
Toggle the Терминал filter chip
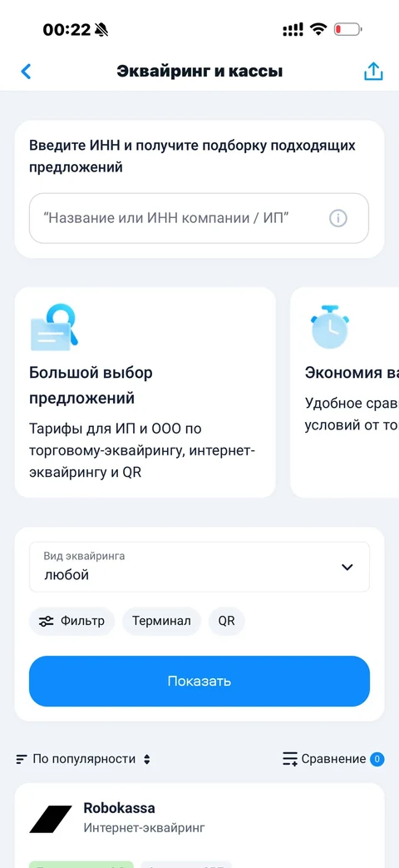(161, 621)
